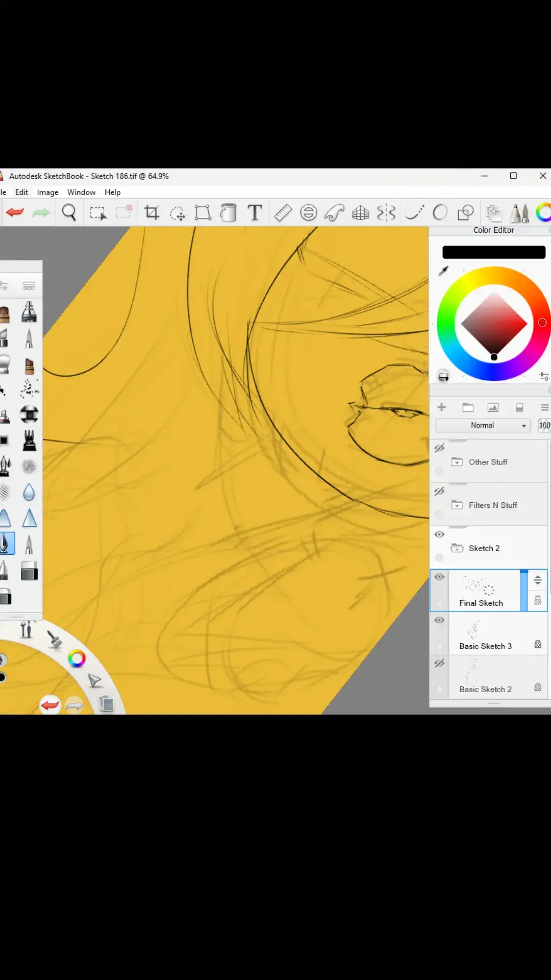The height and width of the screenshot is (980, 551).
Task: Show the Other Stuff layer group
Action: click(439, 448)
